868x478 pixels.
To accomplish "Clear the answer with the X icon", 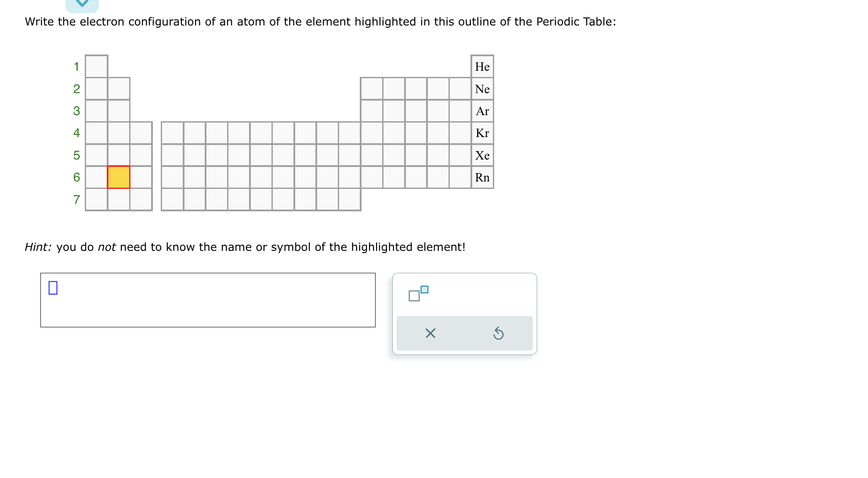I will [x=430, y=333].
